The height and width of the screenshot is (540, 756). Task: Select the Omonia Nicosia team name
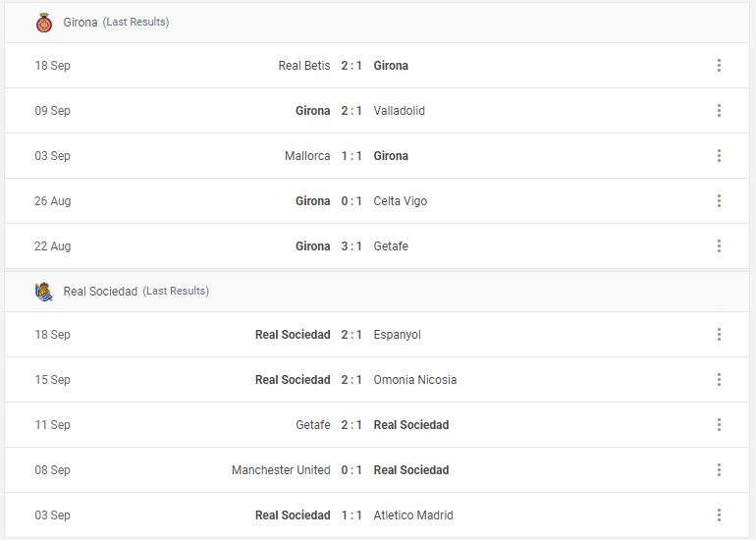[415, 380]
